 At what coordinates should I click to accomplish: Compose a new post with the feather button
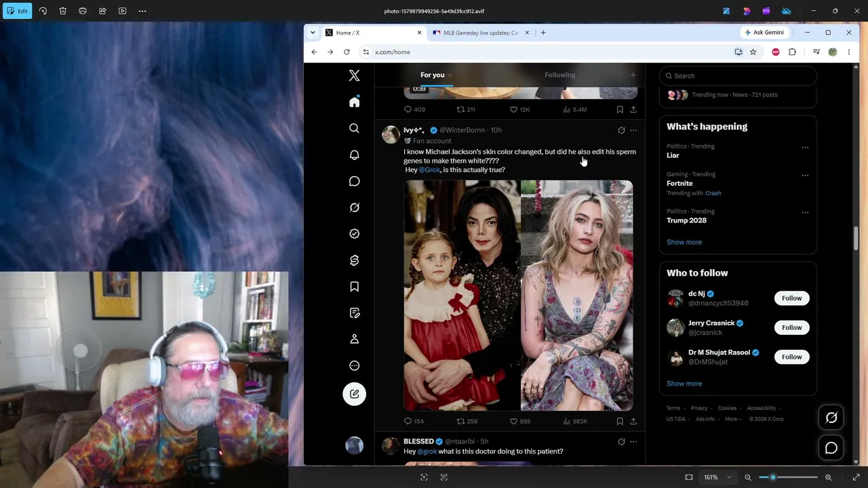(354, 394)
